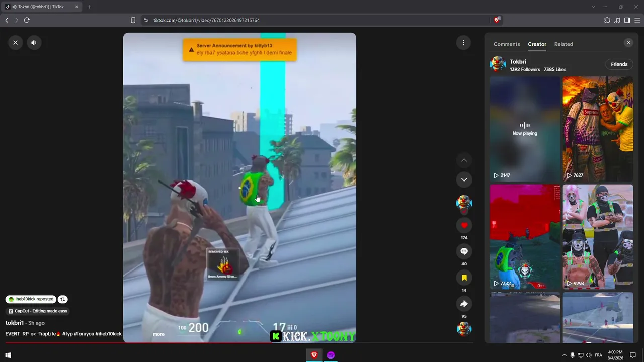Open the system volume tray icon
644x362 pixels.
[589, 355]
